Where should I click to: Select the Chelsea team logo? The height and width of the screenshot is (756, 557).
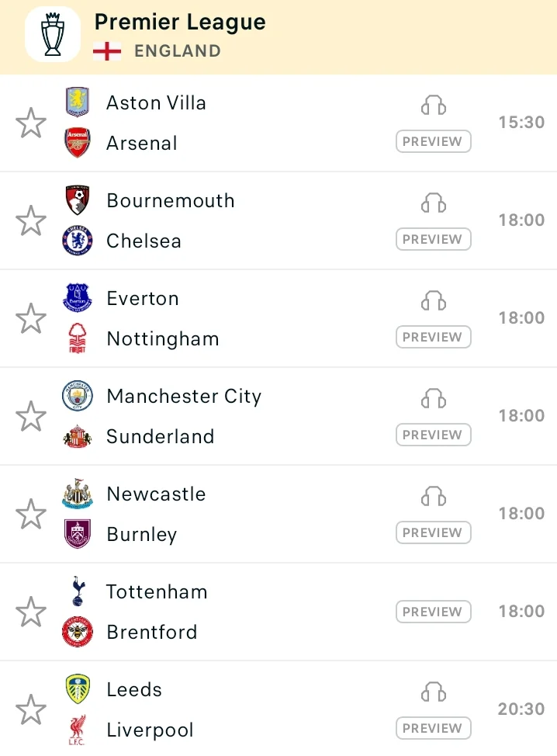point(78,241)
